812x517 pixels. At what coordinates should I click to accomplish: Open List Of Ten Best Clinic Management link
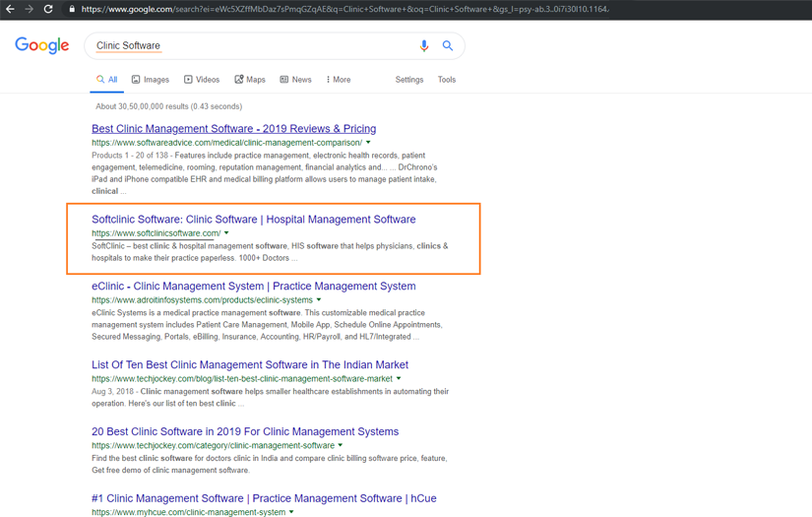[x=250, y=364]
